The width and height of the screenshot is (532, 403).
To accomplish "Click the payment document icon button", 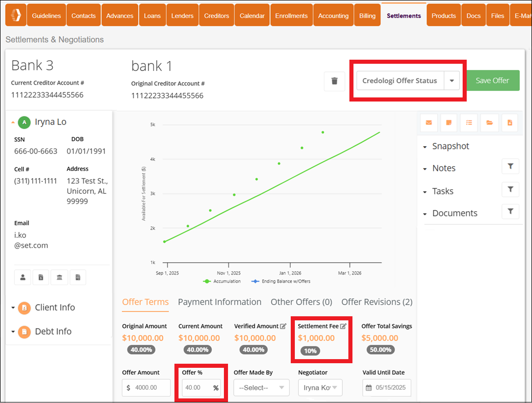I will (78, 277).
